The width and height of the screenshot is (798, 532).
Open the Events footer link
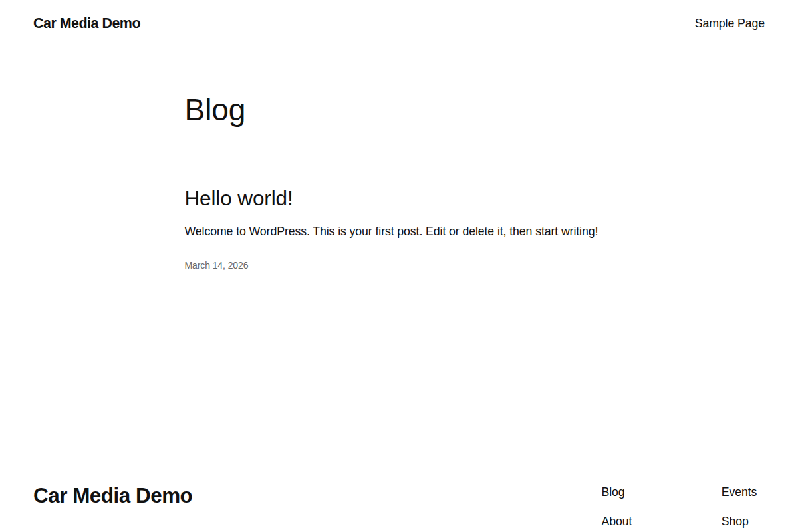(739, 492)
